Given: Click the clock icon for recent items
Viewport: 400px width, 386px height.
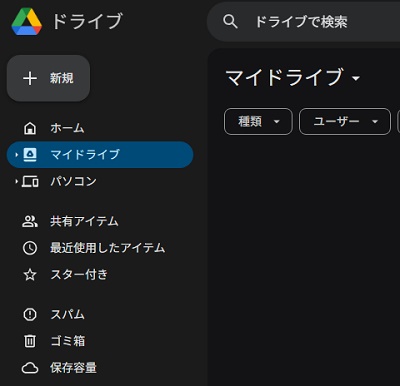Looking at the screenshot, I should pos(30,248).
